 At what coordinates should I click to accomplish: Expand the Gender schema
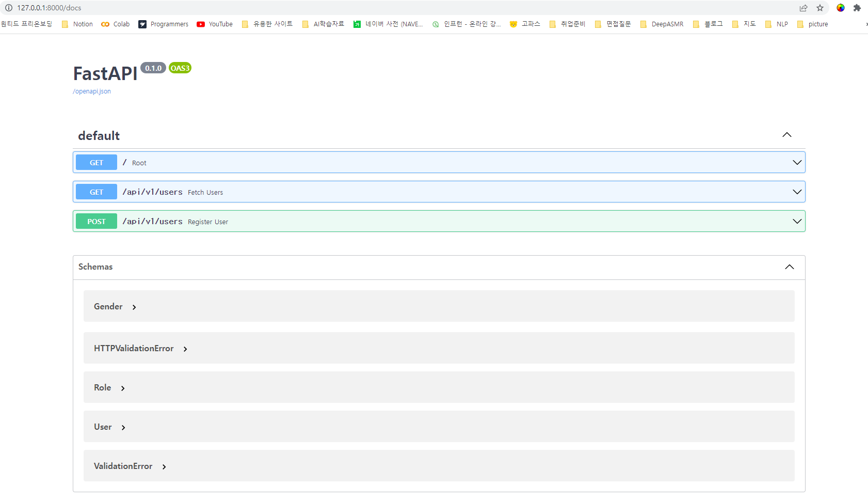439,306
